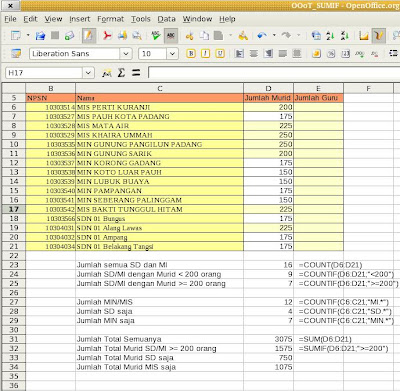Image resolution: width=400 pixels, height=391 pixels.
Task: Click the New spreadsheet document icon
Action: click(16, 35)
